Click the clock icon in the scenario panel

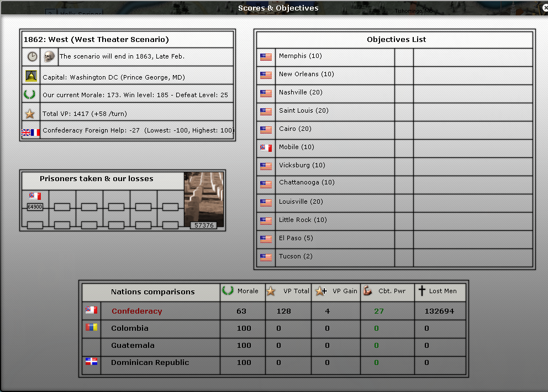tap(33, 56)
